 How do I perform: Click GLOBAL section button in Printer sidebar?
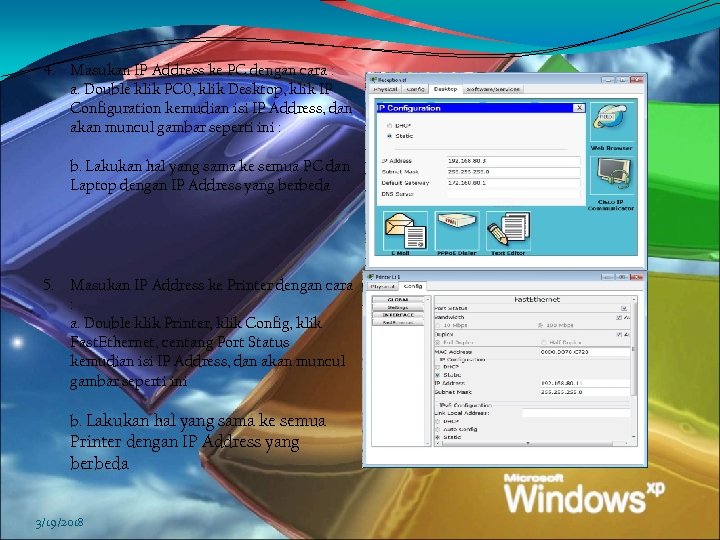click(x=398, y=300)
